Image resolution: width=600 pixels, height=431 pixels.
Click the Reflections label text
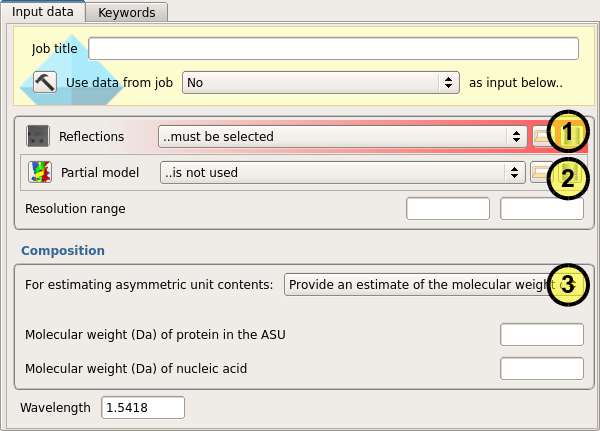(91, 136)
